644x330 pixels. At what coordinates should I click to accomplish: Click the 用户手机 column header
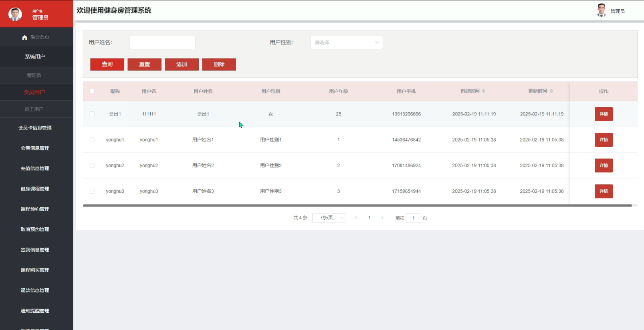pyautogui.click(x=406, y=91)
